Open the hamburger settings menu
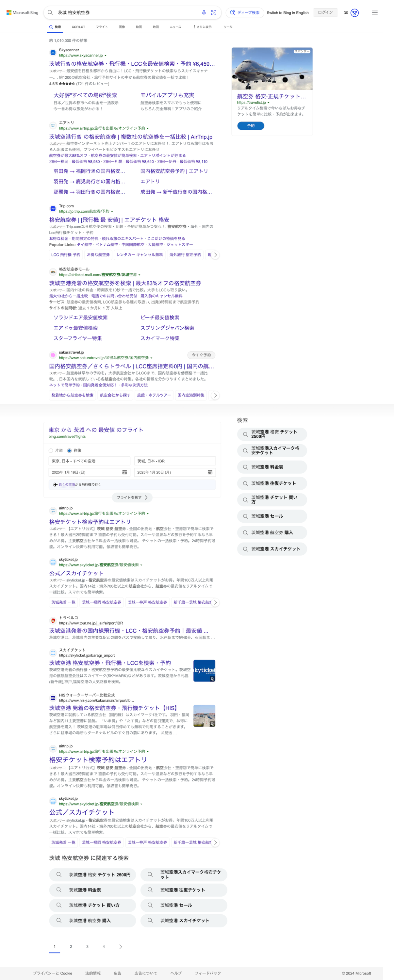The height and width of the screenshot is (980, 394). (375, 12)
